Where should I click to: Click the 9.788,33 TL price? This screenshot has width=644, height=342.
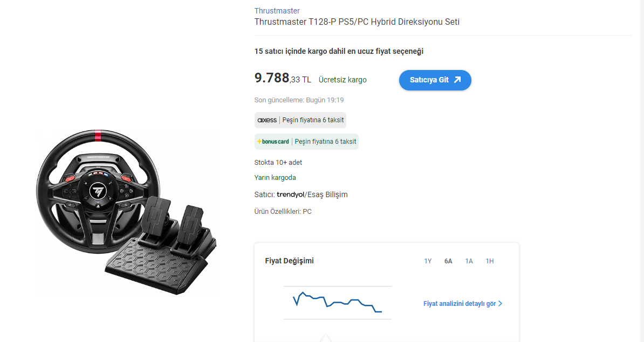pos(283,78)
